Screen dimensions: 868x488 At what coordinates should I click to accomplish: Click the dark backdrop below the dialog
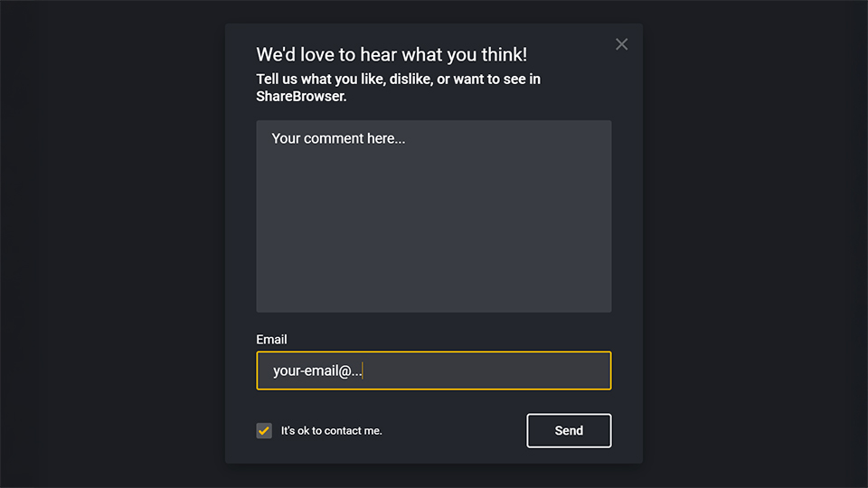click(434, 476)
